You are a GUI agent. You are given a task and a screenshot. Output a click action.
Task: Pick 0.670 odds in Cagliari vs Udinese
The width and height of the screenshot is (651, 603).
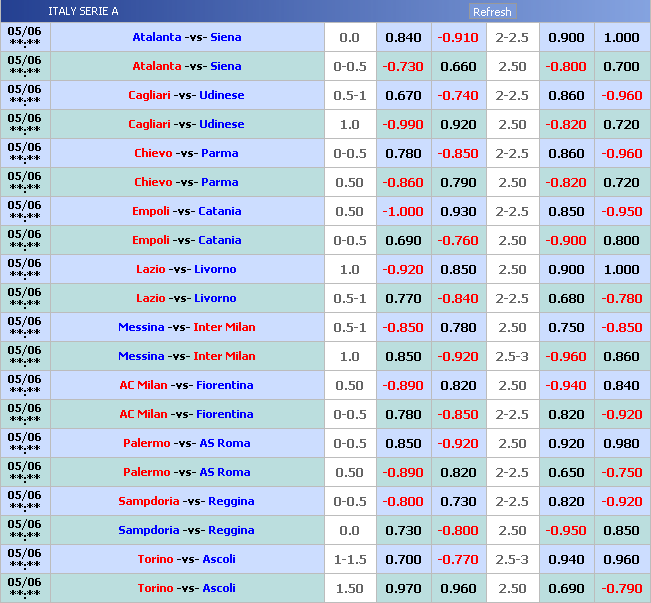[403, 95]
